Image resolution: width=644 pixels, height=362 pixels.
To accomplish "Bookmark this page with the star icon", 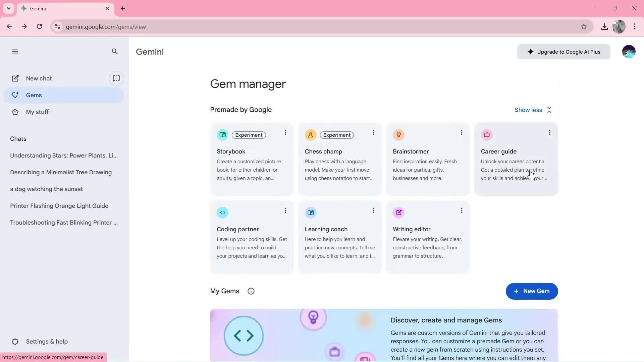I will tap(584, 27).
